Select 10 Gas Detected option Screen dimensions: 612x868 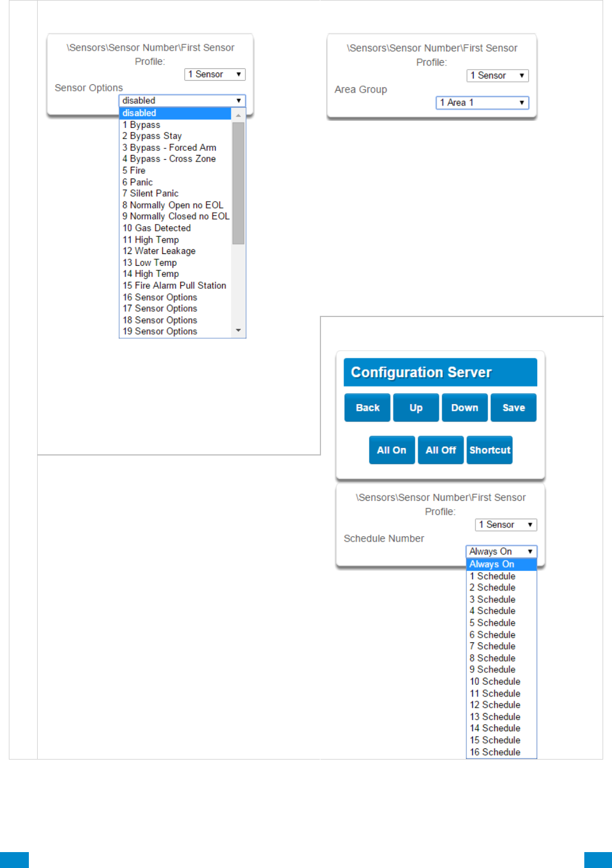pyautogui.click(x=175, y=228)
